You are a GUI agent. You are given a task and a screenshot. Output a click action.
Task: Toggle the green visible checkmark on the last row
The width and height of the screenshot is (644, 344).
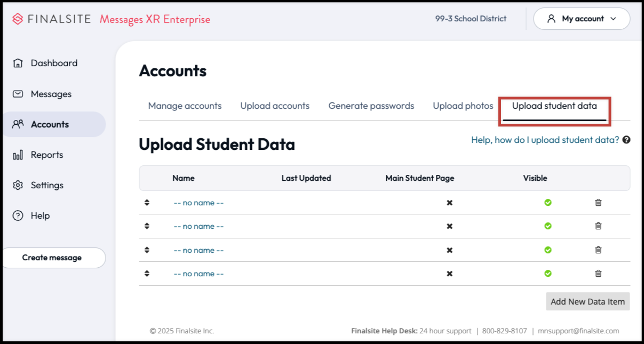[548, 274]
